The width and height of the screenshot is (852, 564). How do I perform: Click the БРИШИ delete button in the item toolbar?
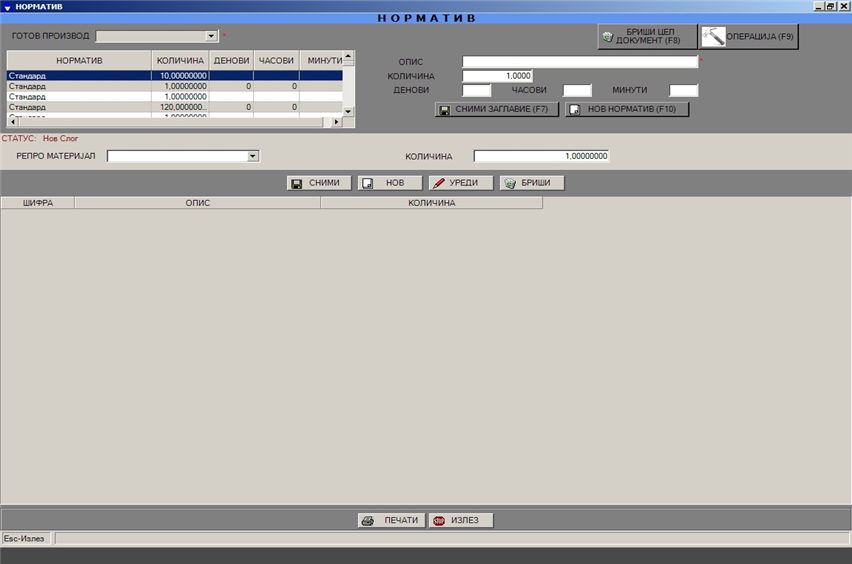532,183
